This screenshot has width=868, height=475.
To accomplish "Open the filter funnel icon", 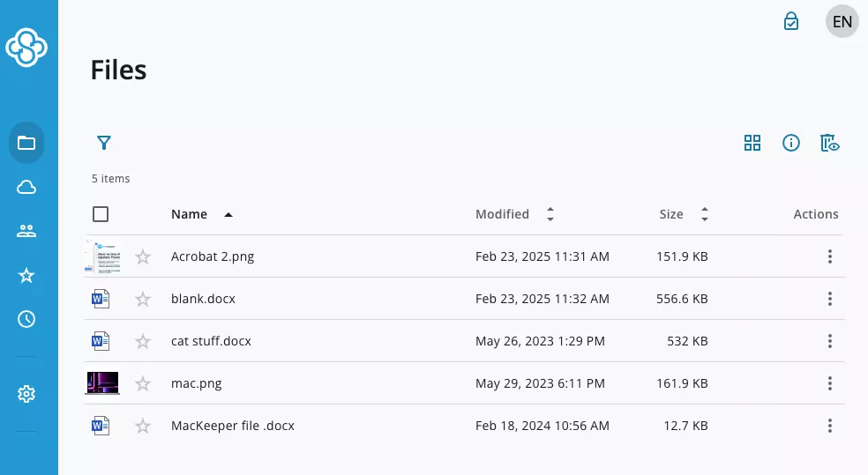I will (x=104, y=143).
